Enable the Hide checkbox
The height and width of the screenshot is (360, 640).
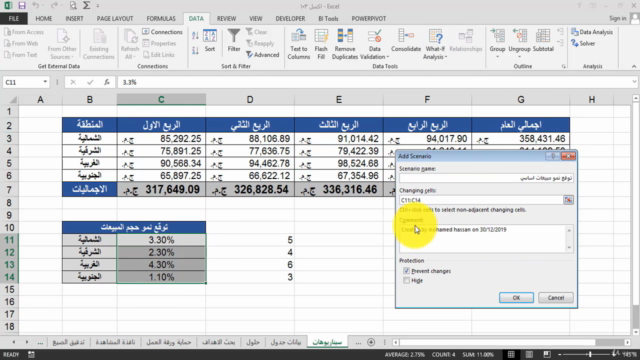(406, 280)
